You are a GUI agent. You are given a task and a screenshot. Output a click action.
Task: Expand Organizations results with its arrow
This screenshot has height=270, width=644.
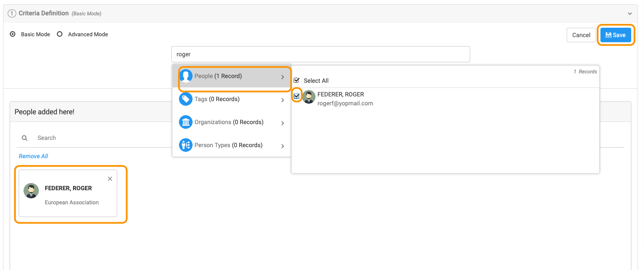click(x=283, y=123)
